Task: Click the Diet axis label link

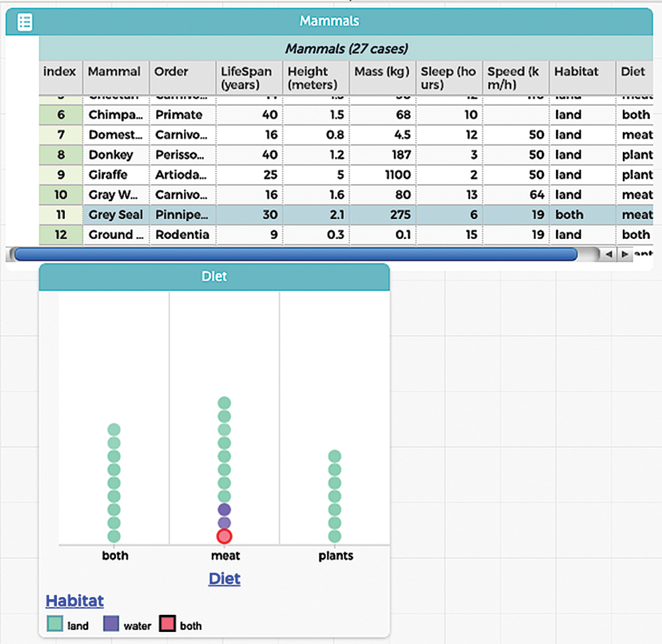Action: (224, 578)
